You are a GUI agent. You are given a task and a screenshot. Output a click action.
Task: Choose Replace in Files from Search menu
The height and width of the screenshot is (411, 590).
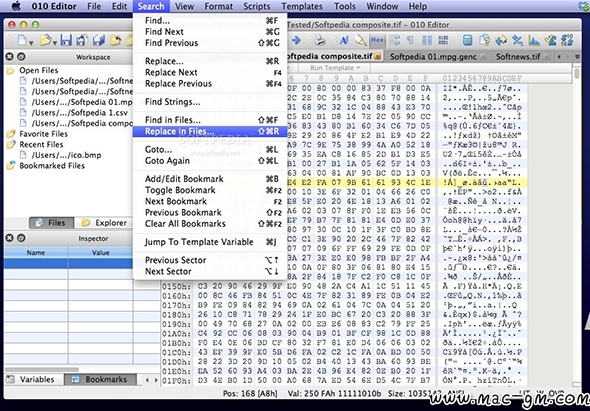[x=210, y=131]
